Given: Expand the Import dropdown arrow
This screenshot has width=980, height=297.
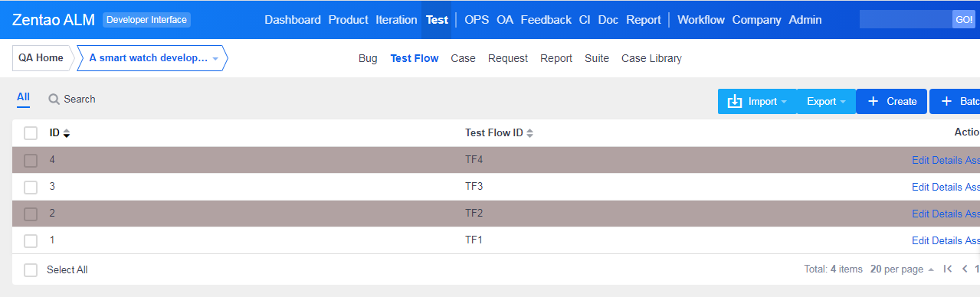Looking at the screenshot, I should coord(785,102).
